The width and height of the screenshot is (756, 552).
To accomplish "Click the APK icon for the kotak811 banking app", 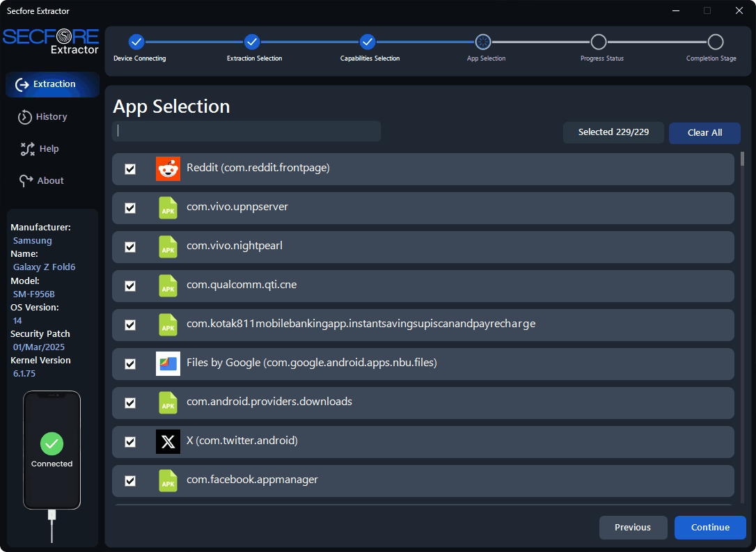I will [x=168, y=325].
